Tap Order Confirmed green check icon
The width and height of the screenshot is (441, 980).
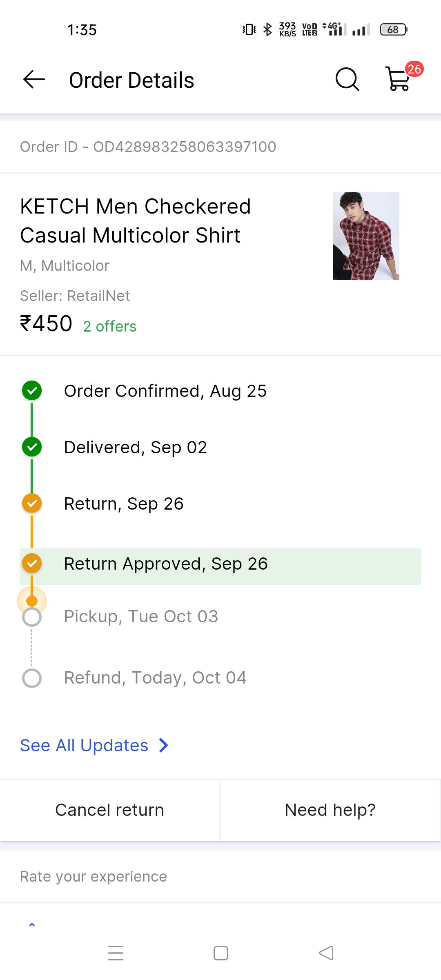[32, 391]
